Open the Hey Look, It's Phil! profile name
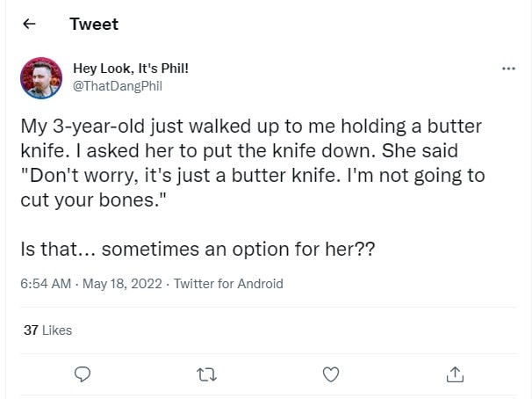 click(130, 69)
